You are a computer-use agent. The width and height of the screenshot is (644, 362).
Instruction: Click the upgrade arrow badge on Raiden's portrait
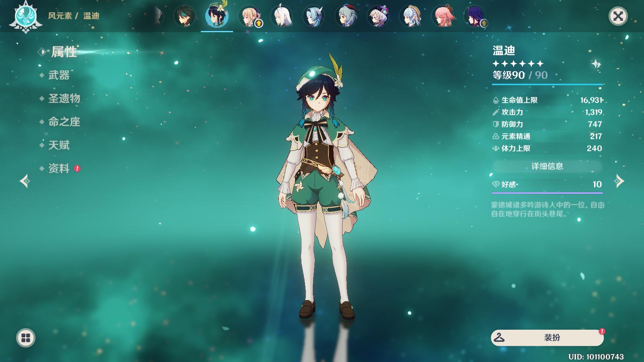coord(484,24)
